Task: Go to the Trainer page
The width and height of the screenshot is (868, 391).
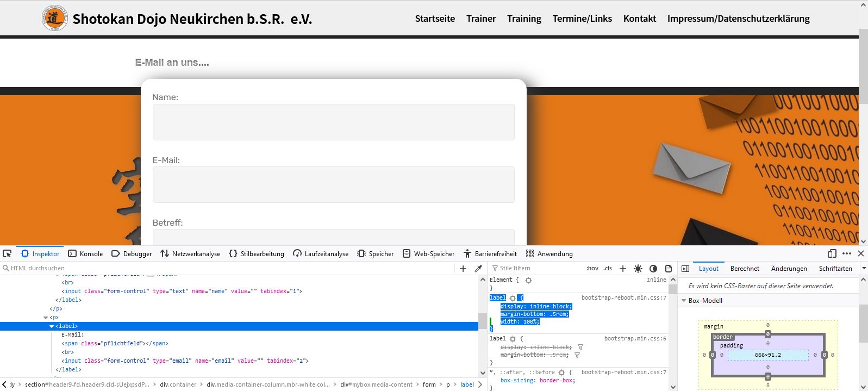Action: click(x=481, y=18)
